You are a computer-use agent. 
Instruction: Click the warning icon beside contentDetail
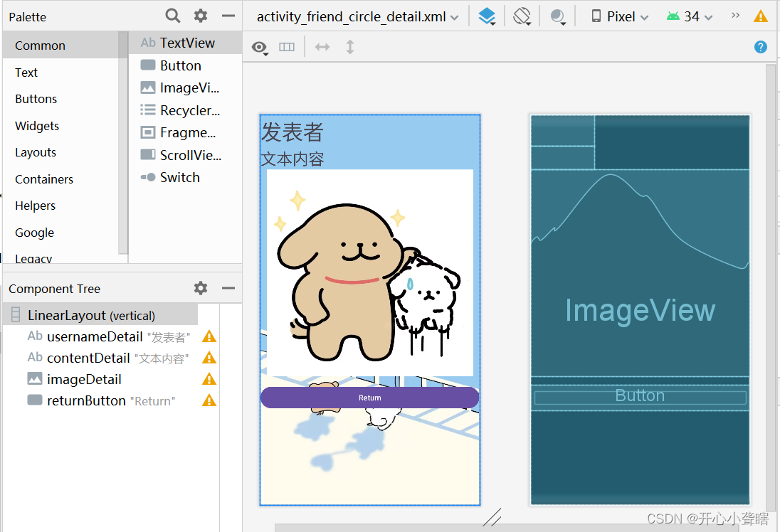[x=209, y=358]
